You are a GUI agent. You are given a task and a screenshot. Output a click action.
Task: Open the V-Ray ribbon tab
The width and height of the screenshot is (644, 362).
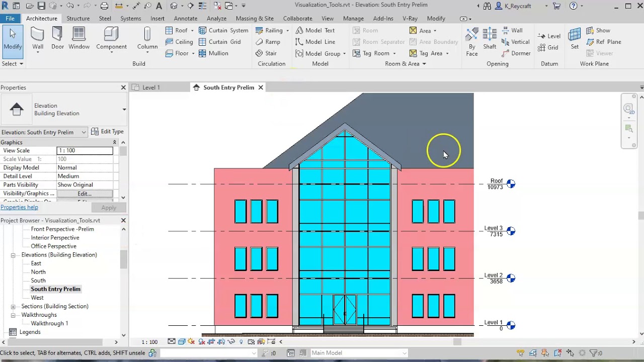click(410, 19)
